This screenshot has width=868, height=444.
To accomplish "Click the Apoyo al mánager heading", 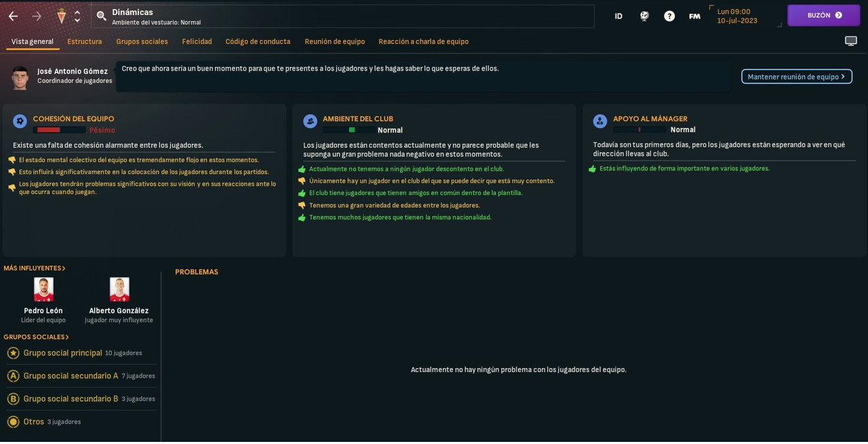I will click(650, 119).
